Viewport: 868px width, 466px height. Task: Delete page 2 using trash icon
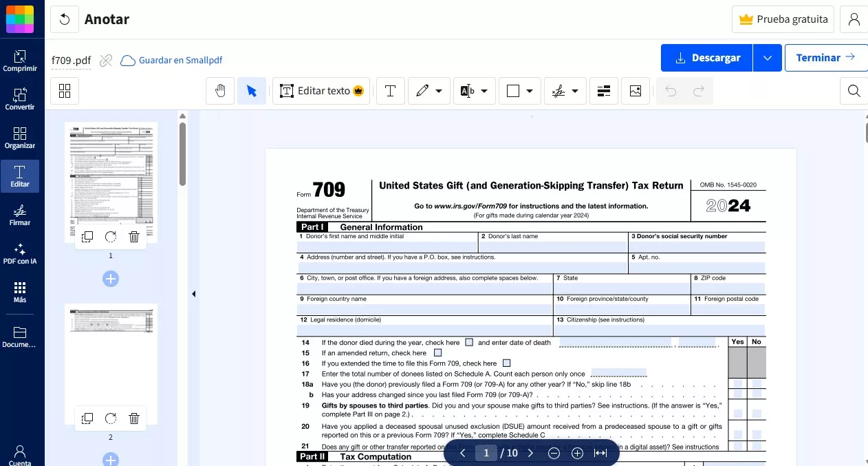tap(134, 419)
